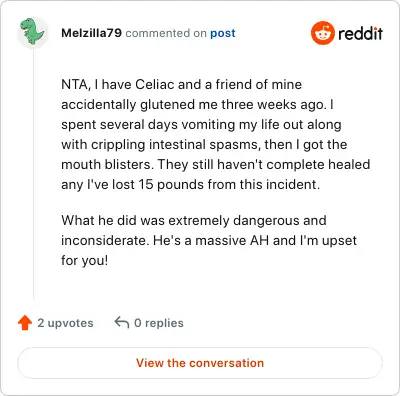Screen dimensions: 400x396
Task: Click the paragraph starting "What he did"
Action: click(209, 240)
